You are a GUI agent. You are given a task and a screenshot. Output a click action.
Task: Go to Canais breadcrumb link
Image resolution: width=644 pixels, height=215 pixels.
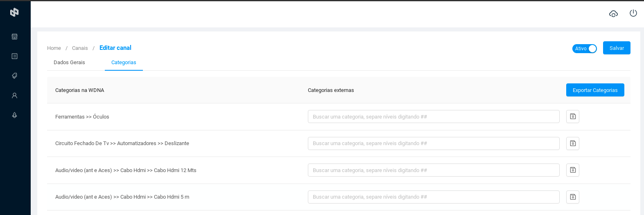pos(80,48)
